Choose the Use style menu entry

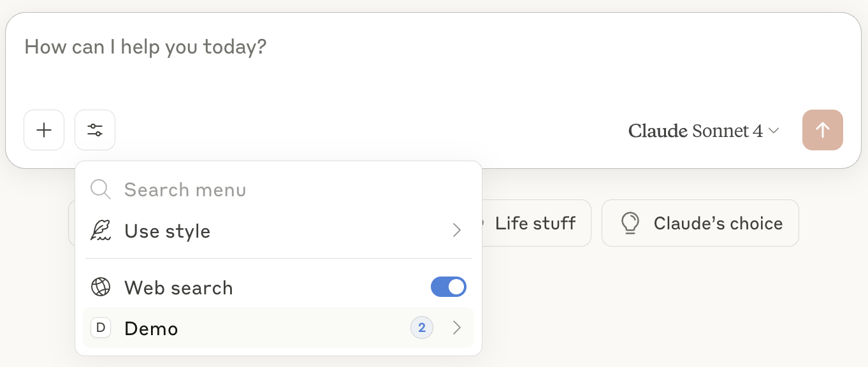tap(167, 231)
